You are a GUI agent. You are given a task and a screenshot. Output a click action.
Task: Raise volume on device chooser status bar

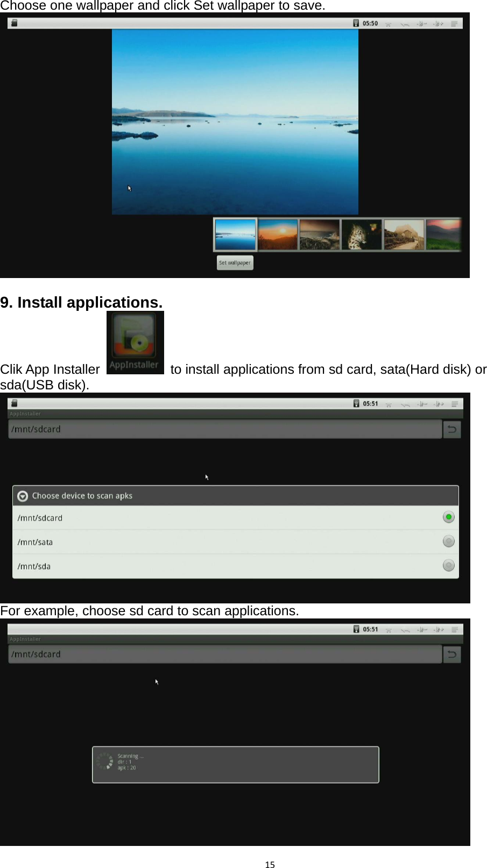(x=439, y=404)
